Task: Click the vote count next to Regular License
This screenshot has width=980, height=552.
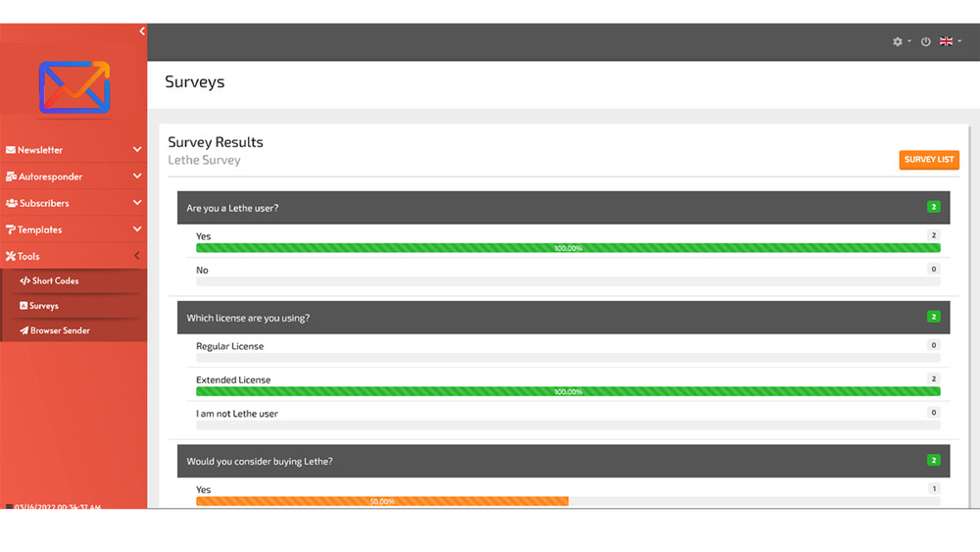Action: tap(934, 345)
